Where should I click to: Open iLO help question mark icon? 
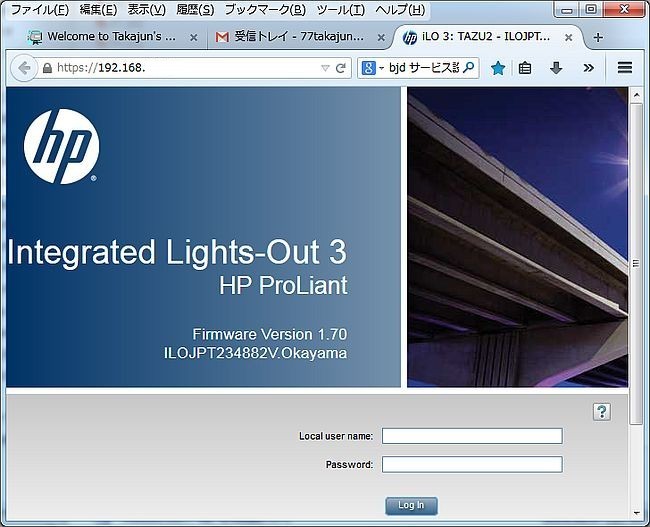[601, 412]
